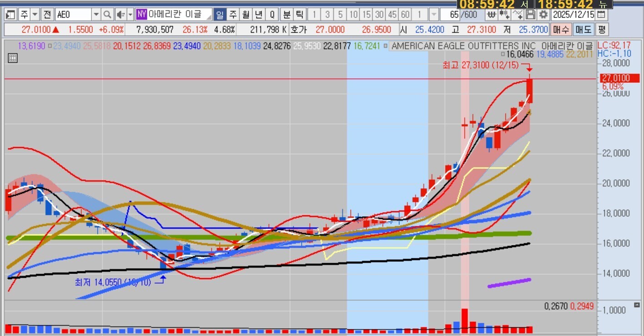Click the panel layout icon at top-left
This screenshot has width=644, height=336.
pos(10,15)
